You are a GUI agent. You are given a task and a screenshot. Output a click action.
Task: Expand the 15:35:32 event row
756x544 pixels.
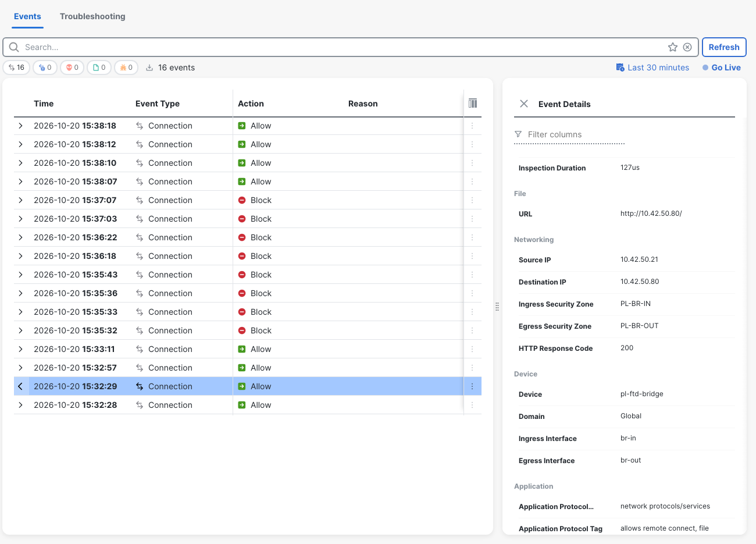(20, 330)
